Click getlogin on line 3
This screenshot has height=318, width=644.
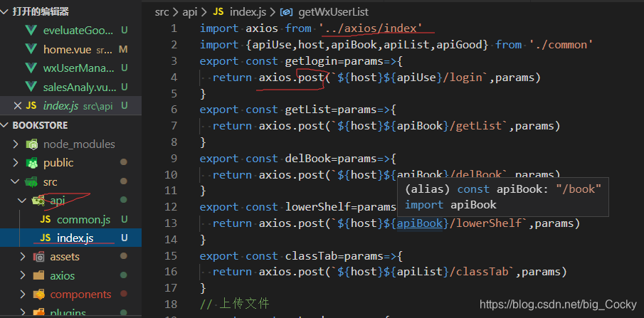(x=311, y=60)
